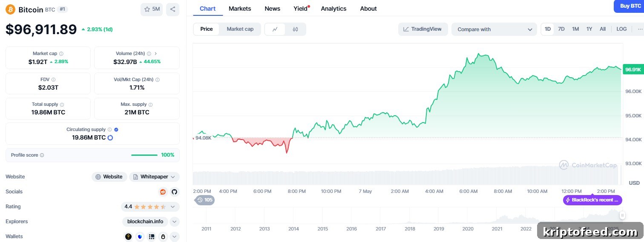Viewport: 644px width, 242px height.
Task: Select Market cap chart toggle
Action: (x=240, y=29)
